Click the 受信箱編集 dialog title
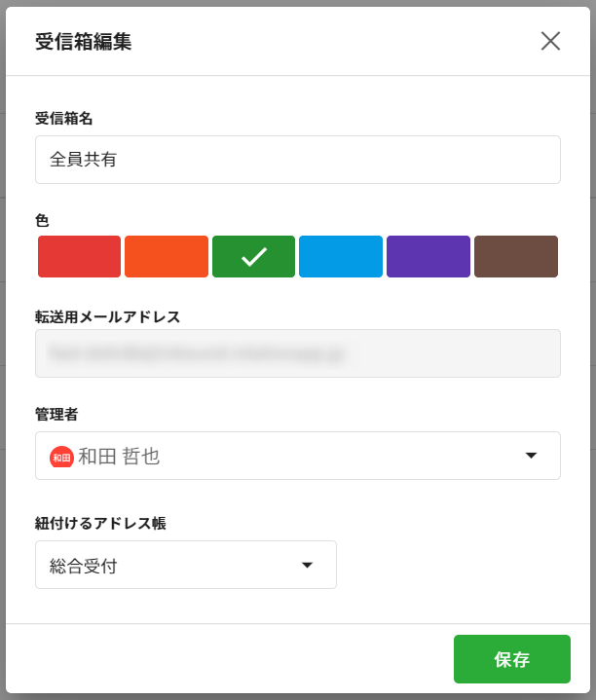 point(84,41)
